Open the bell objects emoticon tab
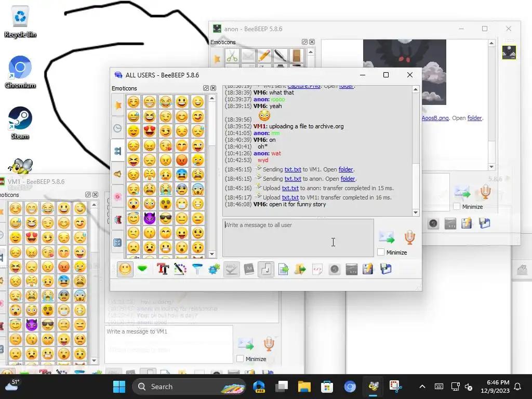Screen dimensions: 532x399 [x=118, y=174]
